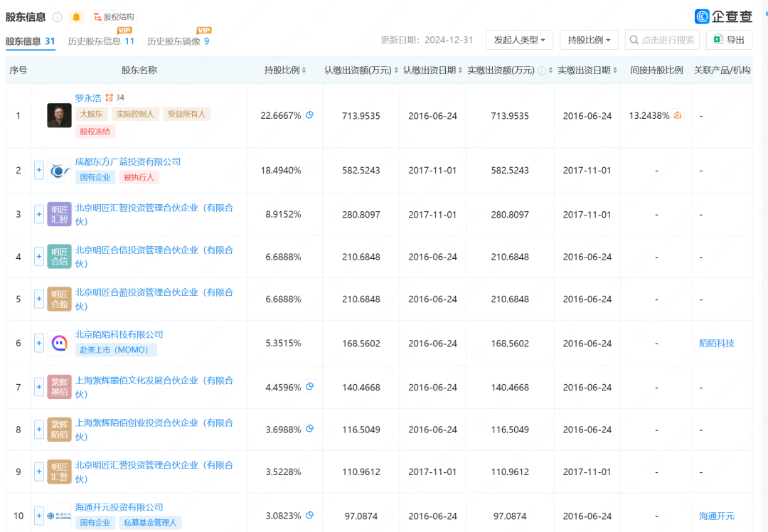Click 罗永浩's avatar photo
Image resolution: width=768 pixels, height=532 pixels.
coord(59,115)
